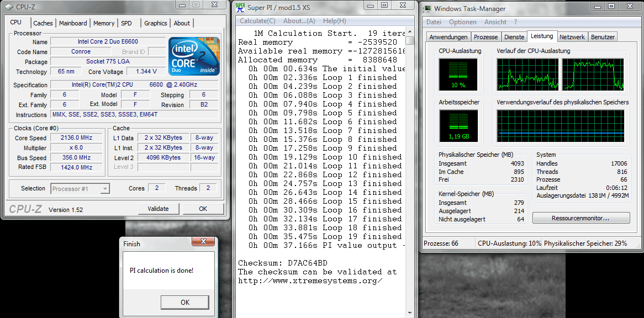Click the second CPU history graph
This screenshot has width=644, height=318.
pos(593,75)
